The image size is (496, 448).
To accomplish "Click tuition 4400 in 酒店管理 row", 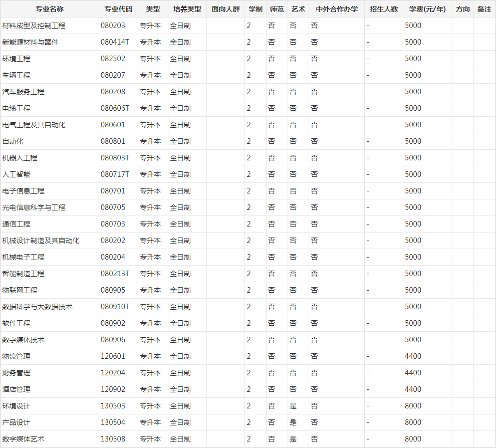I will (413, 389).
